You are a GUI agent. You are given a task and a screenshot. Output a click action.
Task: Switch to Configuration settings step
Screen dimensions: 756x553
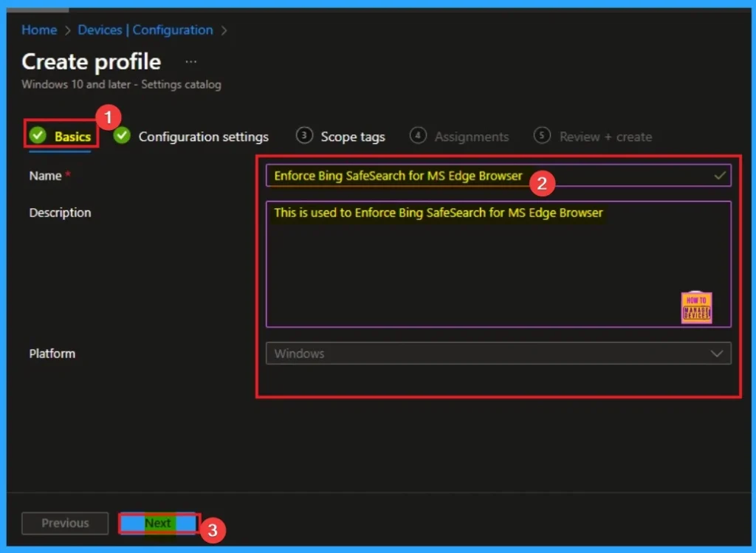[x=191, y=137]
